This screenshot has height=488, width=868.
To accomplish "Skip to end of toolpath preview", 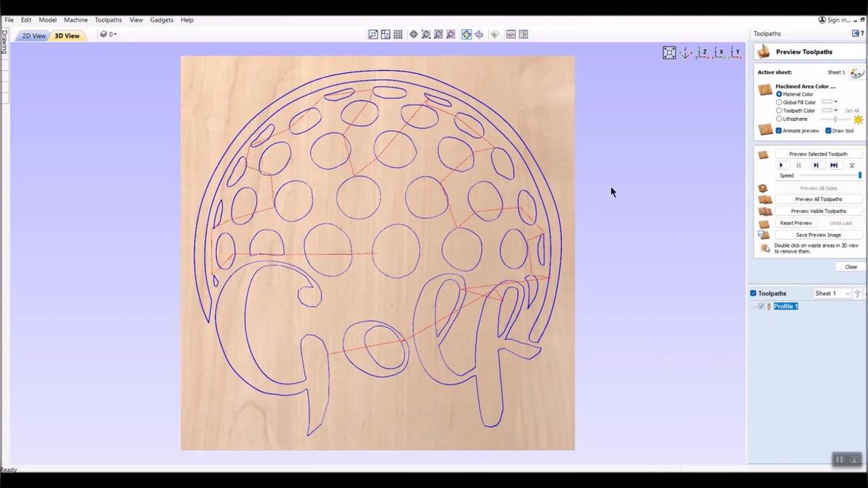I will 834,165.
